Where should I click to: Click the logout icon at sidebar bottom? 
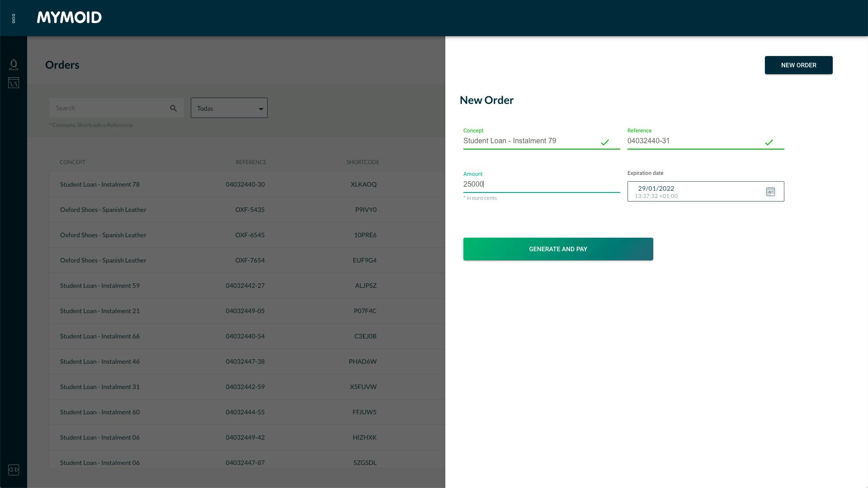point(14,470)
